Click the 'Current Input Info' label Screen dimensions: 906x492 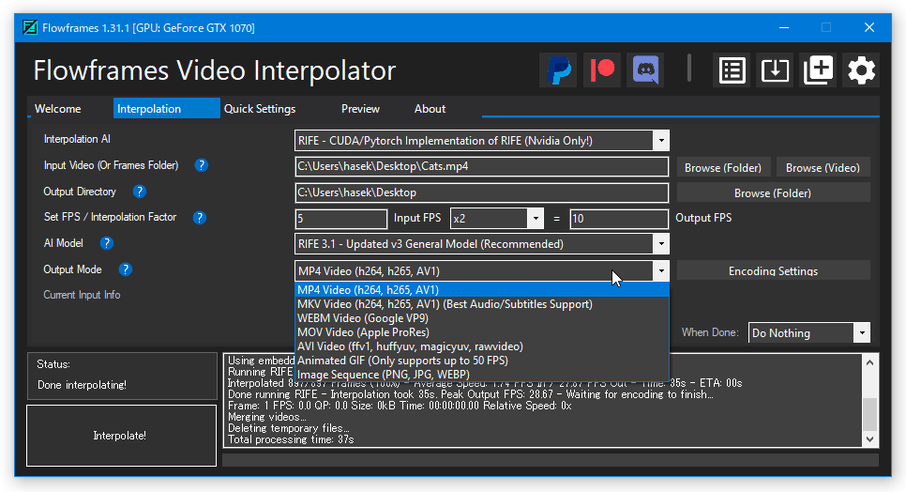pyautogui.click(x=81, y=295)
